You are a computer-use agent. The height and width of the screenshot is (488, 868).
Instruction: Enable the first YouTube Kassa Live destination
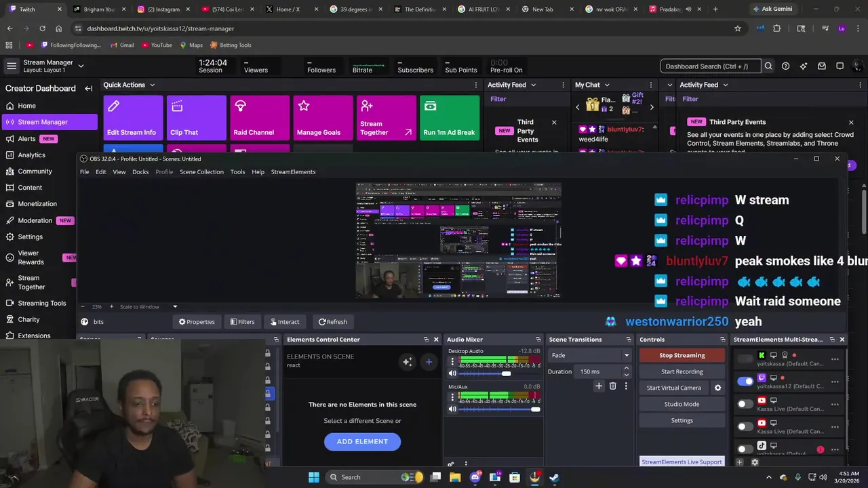point(745,404)
